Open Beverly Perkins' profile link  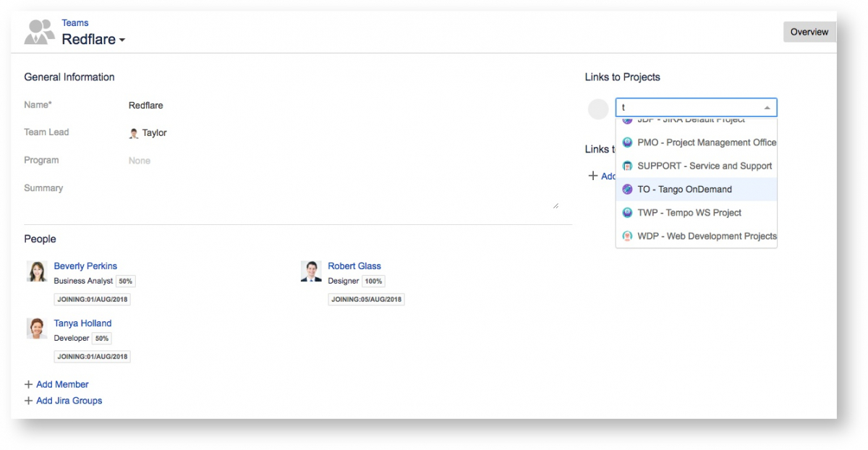click(85, 266)
